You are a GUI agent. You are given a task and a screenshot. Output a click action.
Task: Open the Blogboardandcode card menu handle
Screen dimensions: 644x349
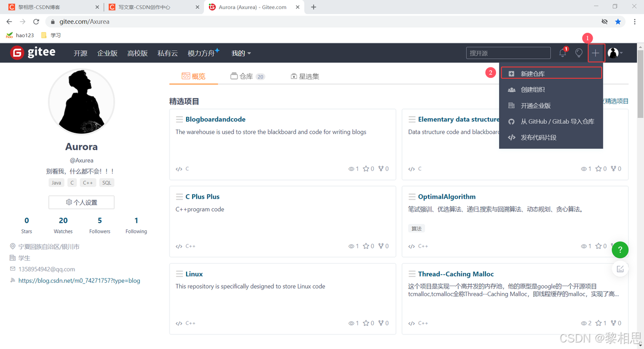click(179, 119)
